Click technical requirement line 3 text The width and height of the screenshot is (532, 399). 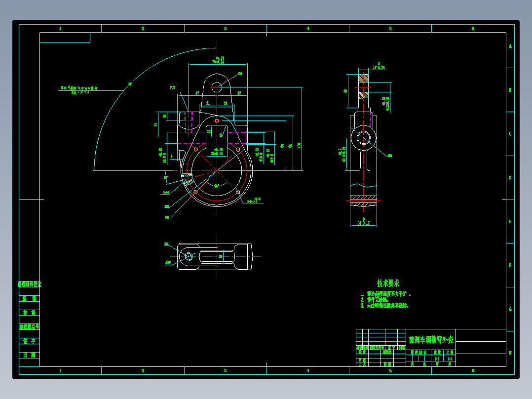pyautogui.click(x=385, y=306)
